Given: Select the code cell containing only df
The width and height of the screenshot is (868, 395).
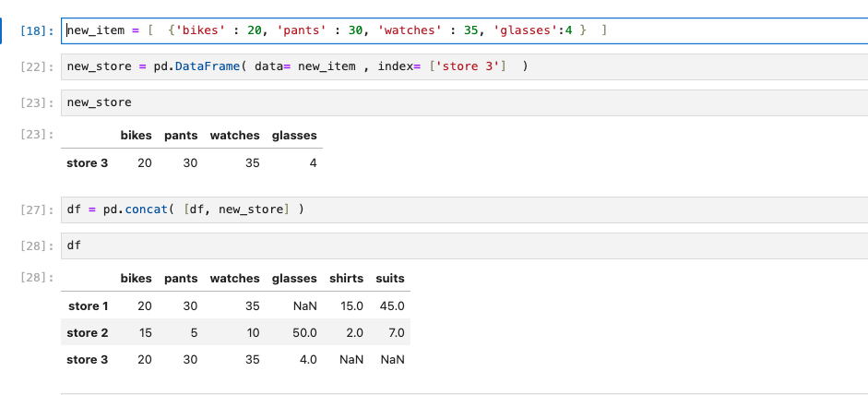Looking at the screenshot, I should pyautogui.click(x=465, y=245).
